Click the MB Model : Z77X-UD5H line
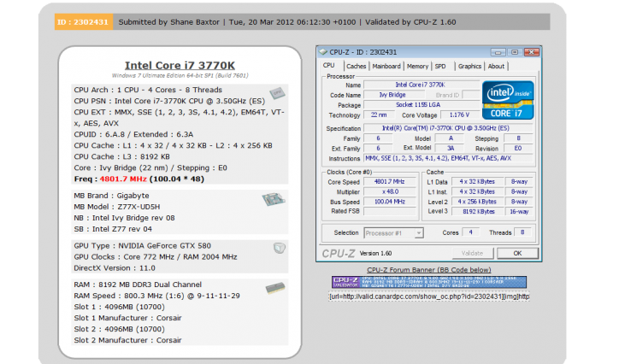This screenshot has height=364, width=631. click(x=117, y=207)
